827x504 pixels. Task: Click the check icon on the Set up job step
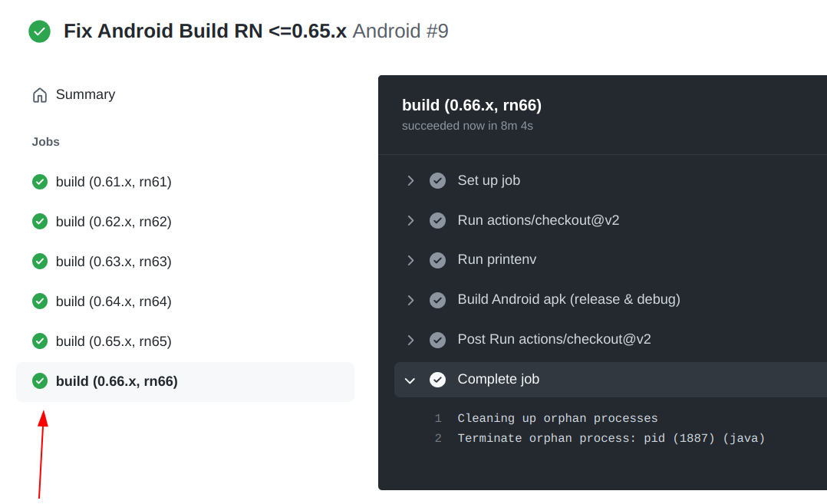pos(437,180)
